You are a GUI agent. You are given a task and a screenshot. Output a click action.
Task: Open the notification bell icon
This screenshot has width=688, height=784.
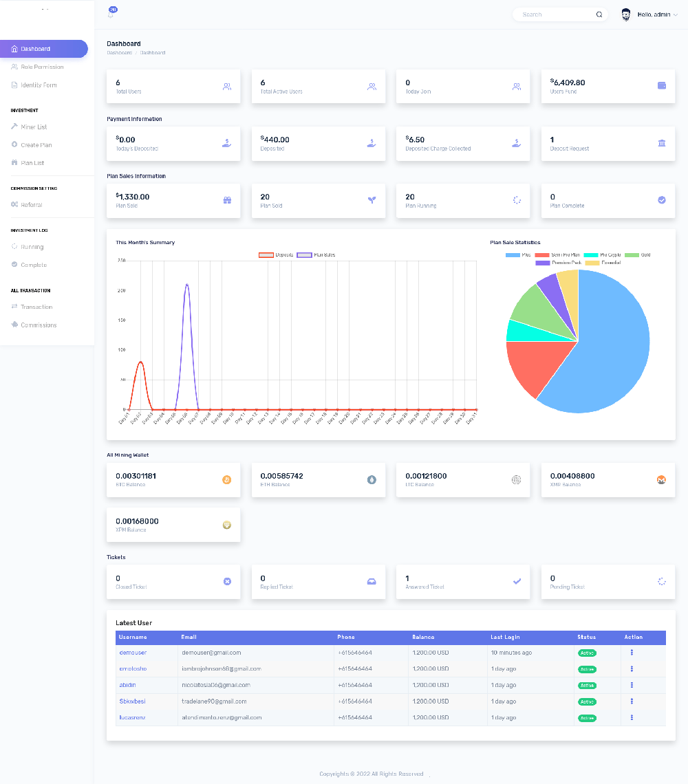(x=112, y=13)
